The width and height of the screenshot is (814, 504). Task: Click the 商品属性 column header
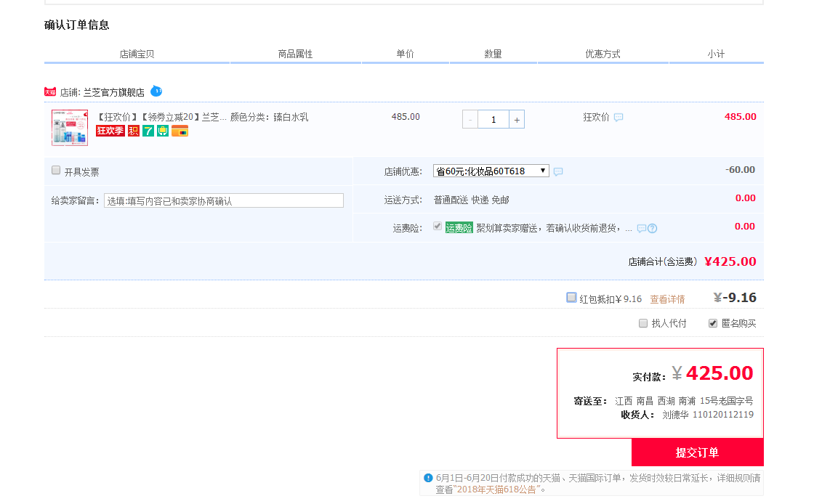click(295, 54)
